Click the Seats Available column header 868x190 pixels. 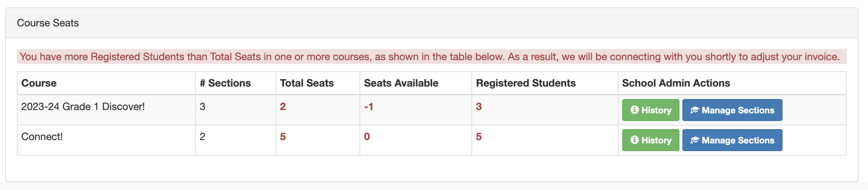coord(401,83)
